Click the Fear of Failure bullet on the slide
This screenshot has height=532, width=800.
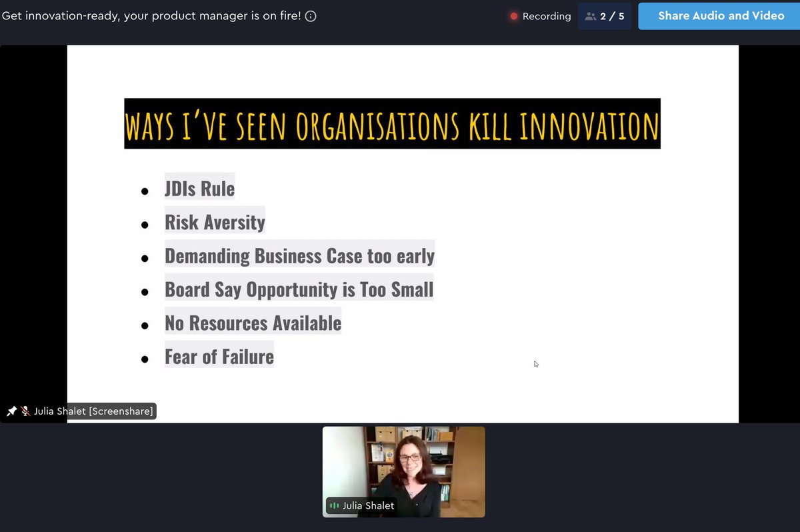point(219,356)
